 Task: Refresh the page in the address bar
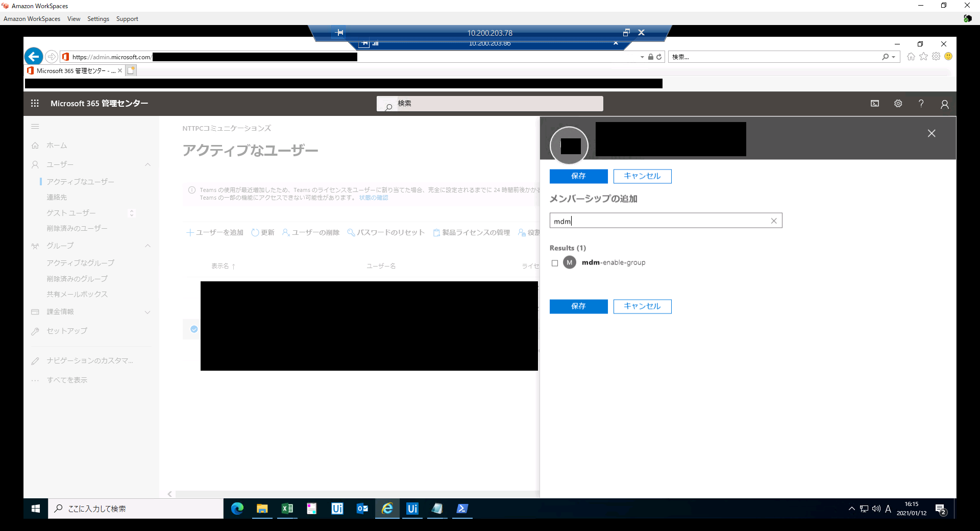(659, 57)
